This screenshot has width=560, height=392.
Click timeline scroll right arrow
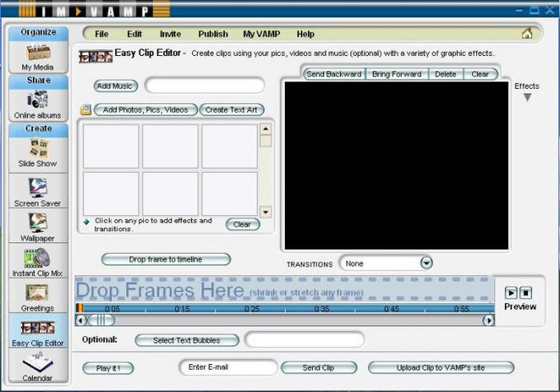(x=488, y=320)
